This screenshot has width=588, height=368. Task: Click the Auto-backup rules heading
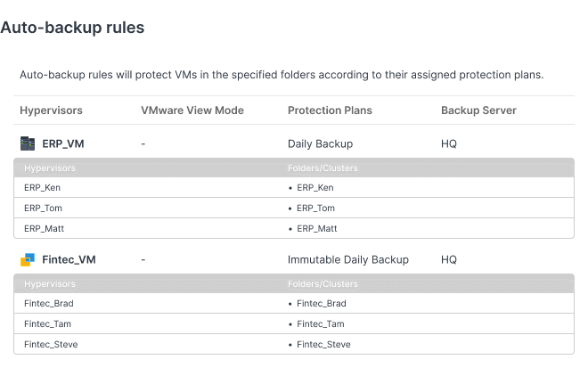(x=73, y=28)
